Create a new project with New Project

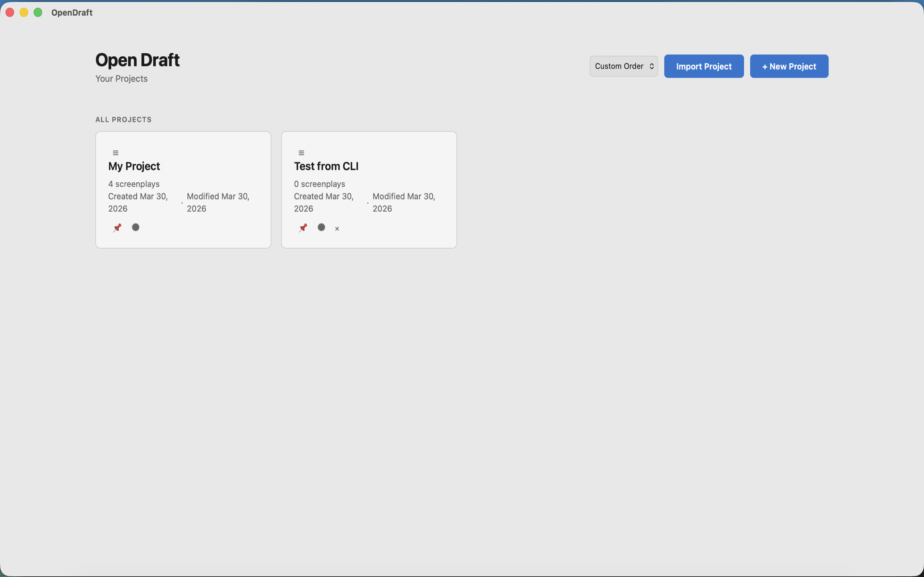(x=789, y=66)
